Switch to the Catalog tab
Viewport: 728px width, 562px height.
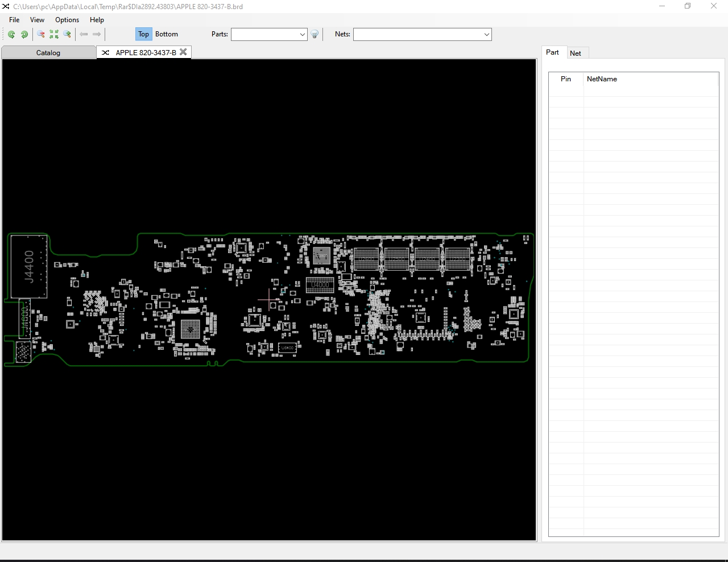48,53
